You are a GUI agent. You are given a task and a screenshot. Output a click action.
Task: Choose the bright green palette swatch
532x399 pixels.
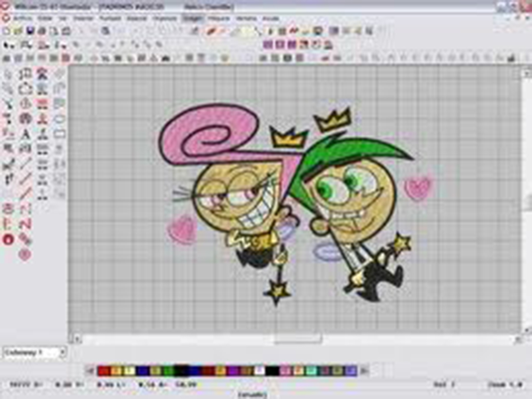[x=168, y=371]
